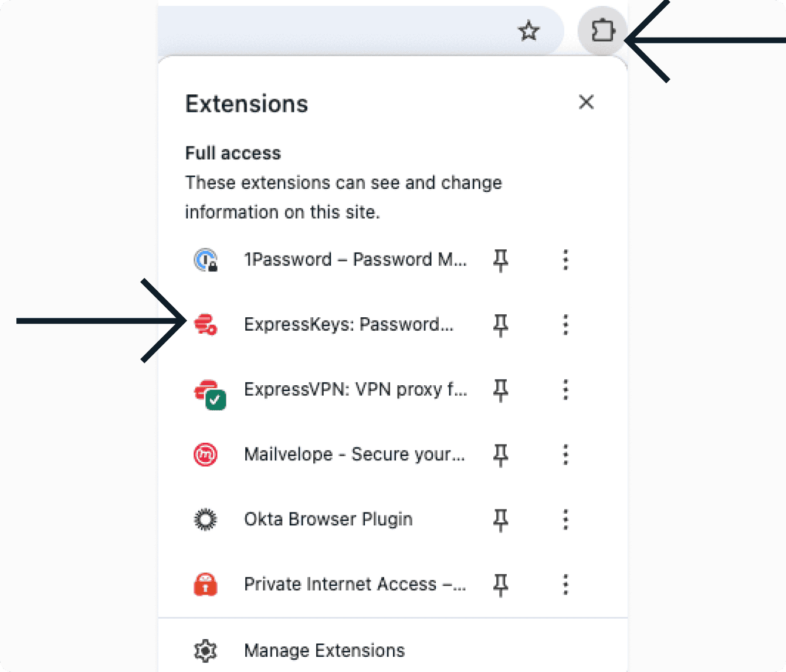Close the Extensions popup panel
786x672 pixels.
coord(586,102)
